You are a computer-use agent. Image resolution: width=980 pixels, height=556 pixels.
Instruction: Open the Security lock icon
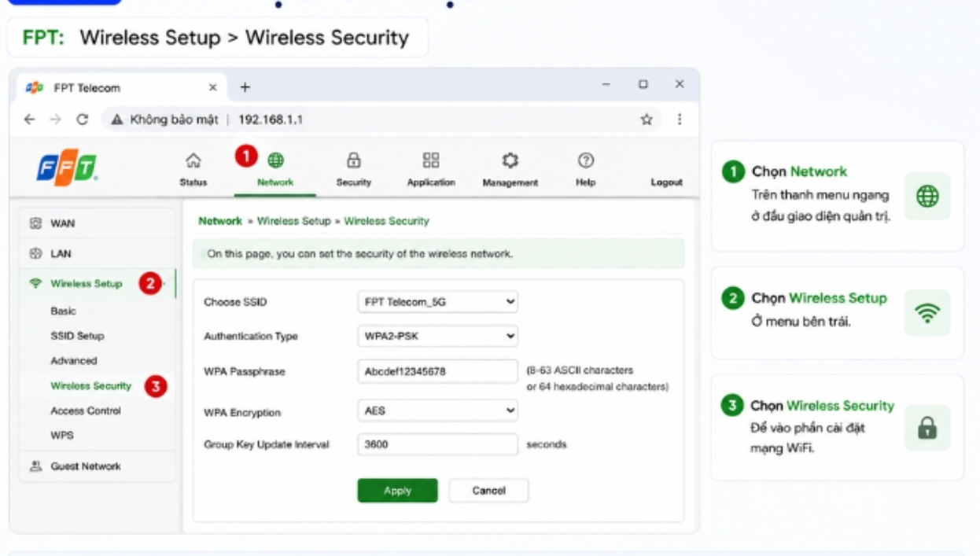pos(354,160)
